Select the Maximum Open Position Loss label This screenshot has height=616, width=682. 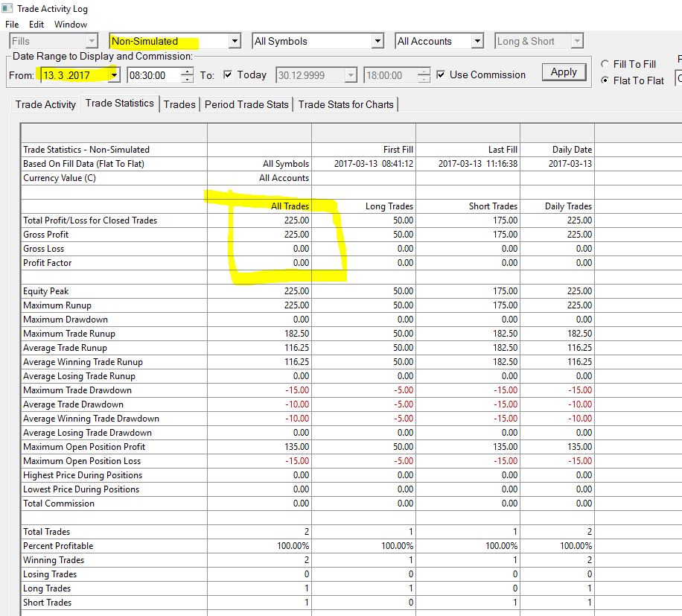tap(82, 461)
